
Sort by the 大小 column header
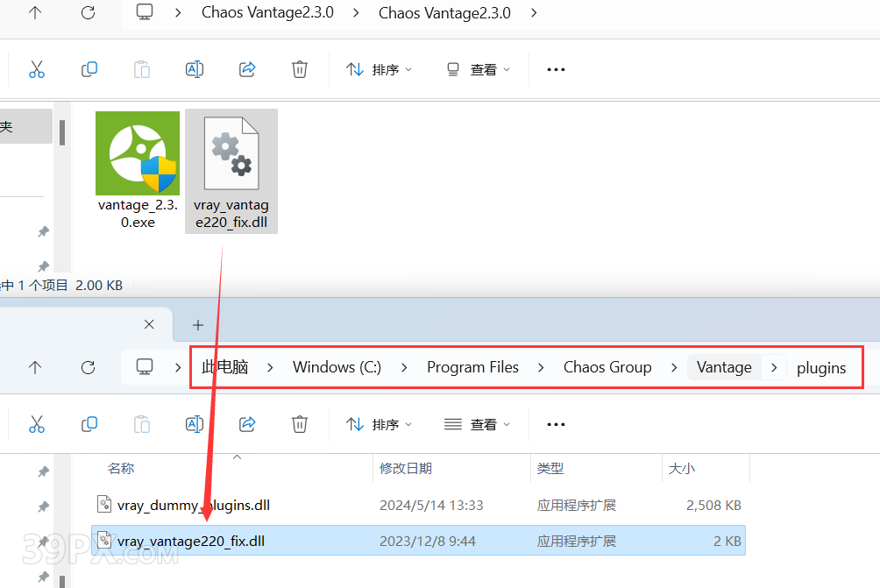(x=682, y=469)
